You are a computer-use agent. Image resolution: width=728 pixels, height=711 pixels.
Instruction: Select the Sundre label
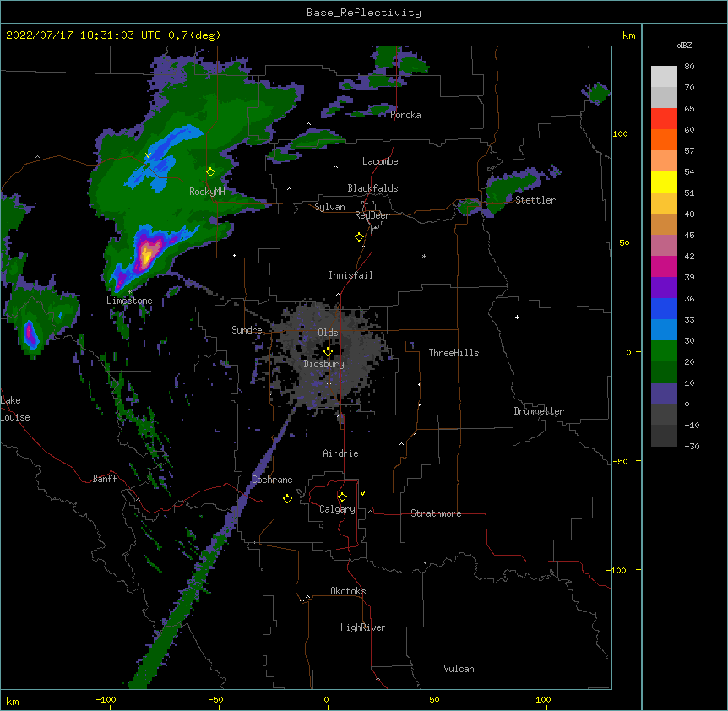(247, 330)
